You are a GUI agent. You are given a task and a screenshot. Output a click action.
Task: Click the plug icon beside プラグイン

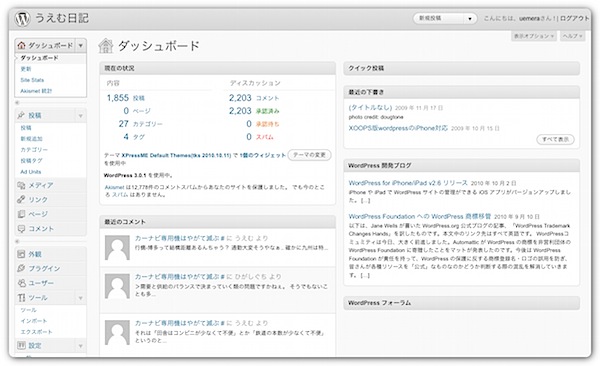pyautogui.click(x=21, y=268)
